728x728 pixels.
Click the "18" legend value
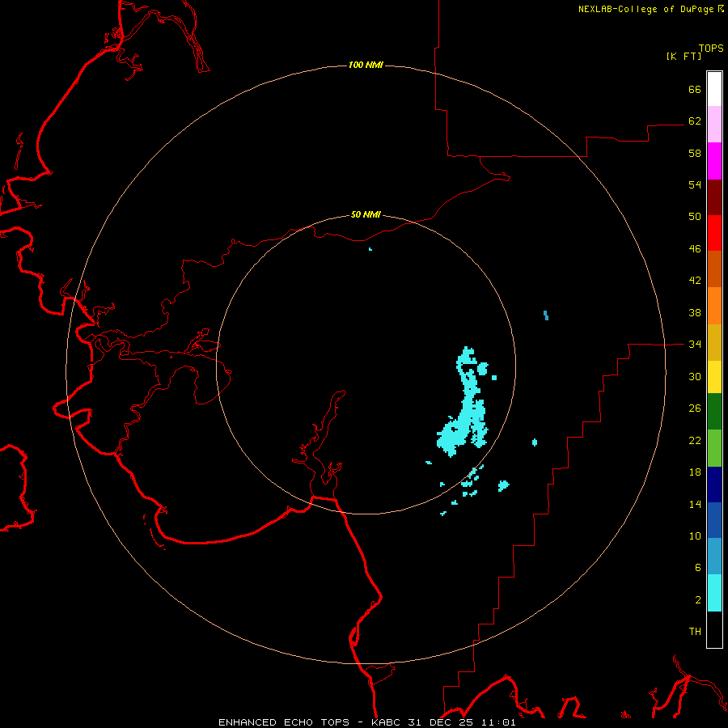[695, 472]
